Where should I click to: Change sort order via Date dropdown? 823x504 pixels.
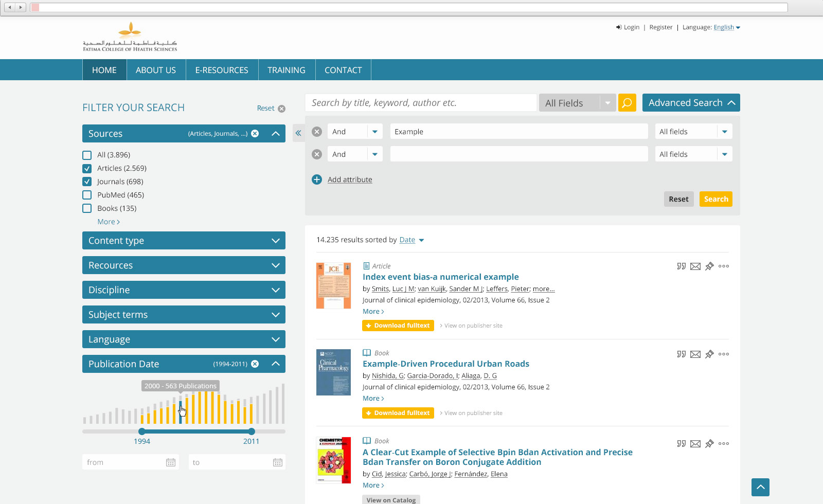(x=411, y=240)
